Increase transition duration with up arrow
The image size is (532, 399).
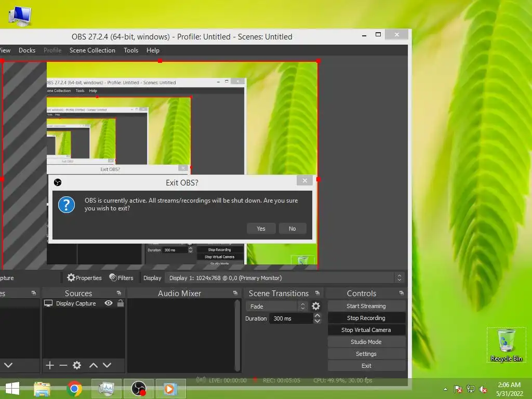(x=317, y=315)
